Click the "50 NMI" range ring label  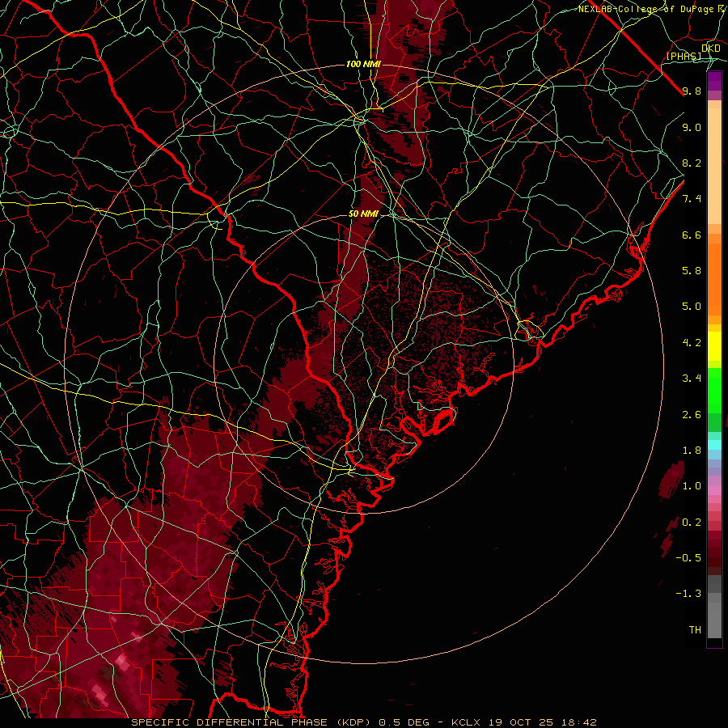click(363, 214)
